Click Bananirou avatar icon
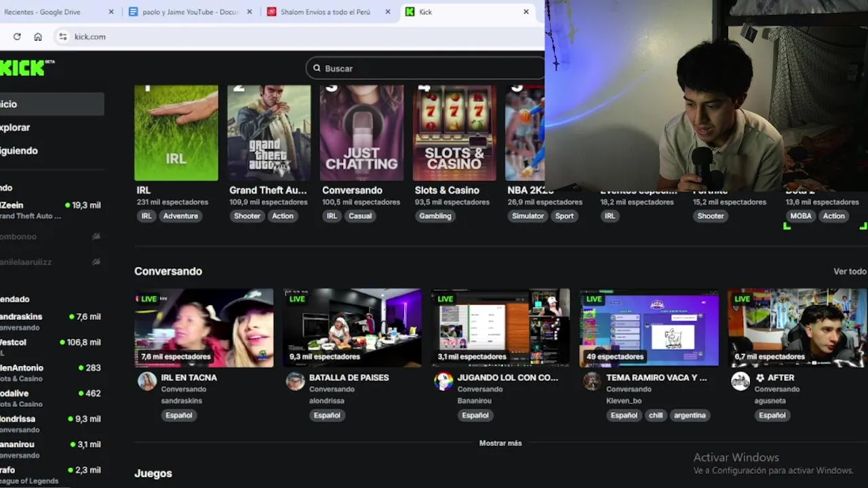Screen dimensions: 868x488 (443, 381)
